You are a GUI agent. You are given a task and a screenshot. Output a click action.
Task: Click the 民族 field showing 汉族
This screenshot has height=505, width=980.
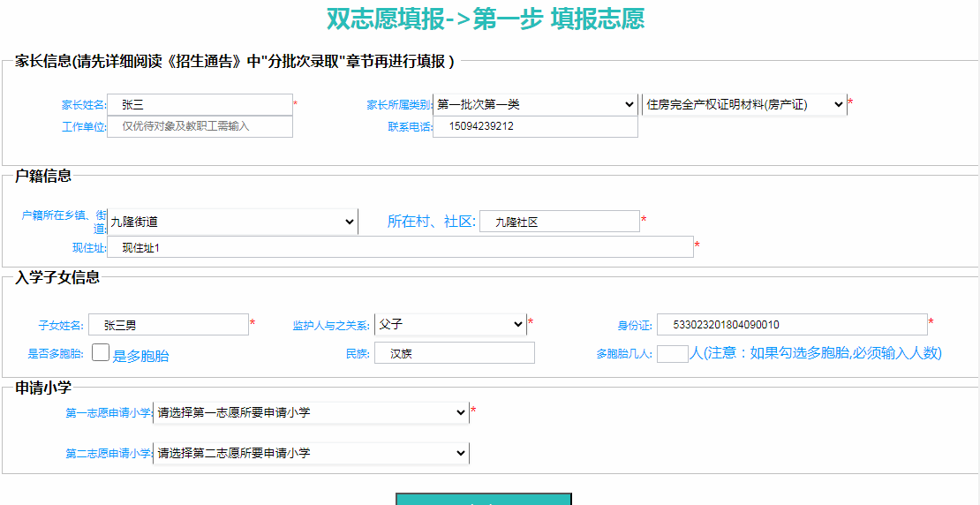[454, 353]
